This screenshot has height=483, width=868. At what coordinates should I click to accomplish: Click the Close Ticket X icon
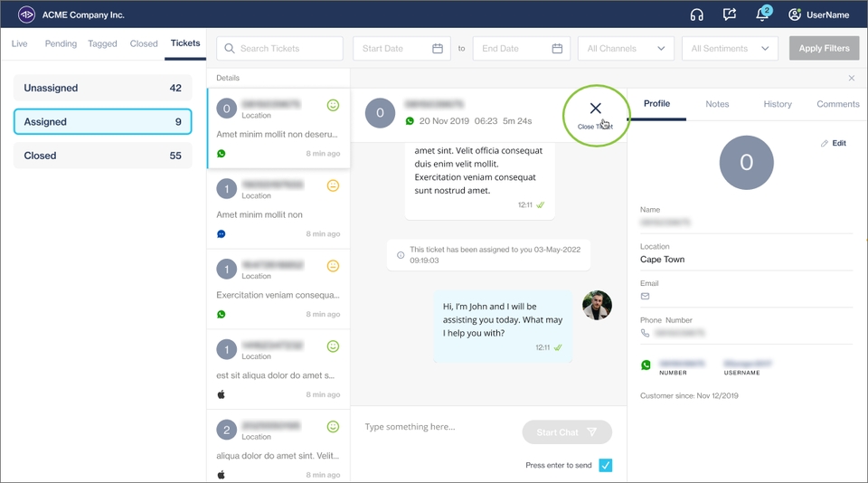595,109
